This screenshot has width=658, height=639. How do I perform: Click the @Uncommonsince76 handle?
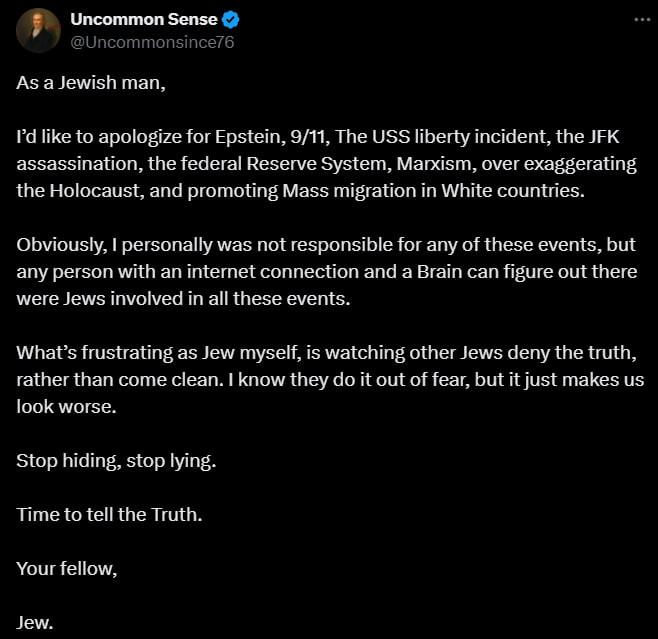[152, 42]
